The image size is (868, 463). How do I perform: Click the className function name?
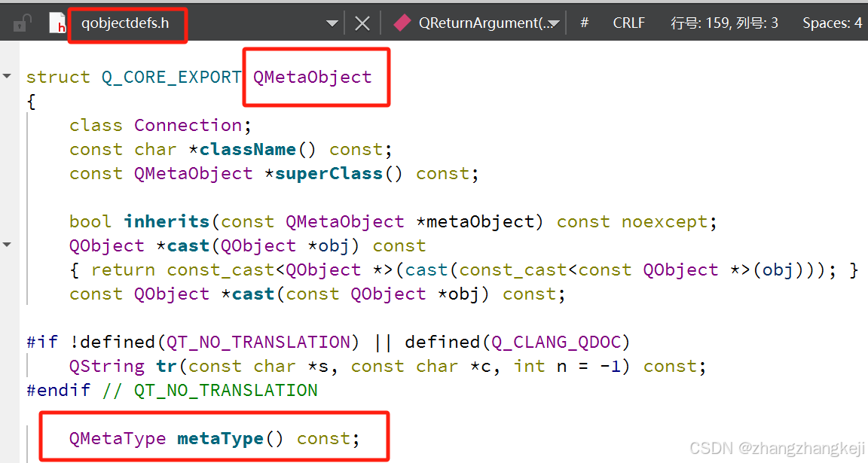click(x=247, y=149)
